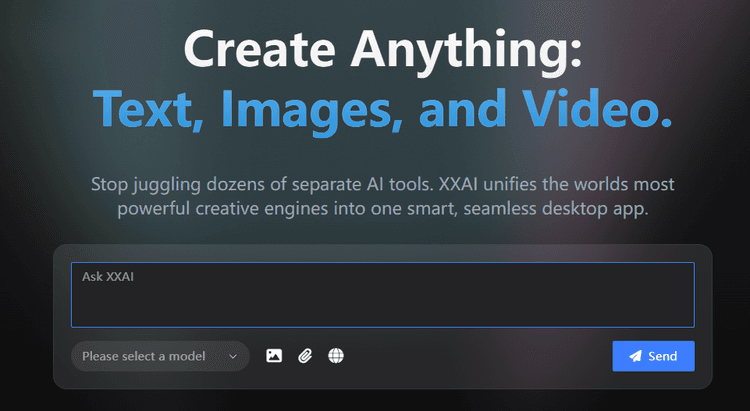The width and height of the screenshot is (750, 411).
Task: Click the word 'Images,' in the blue heading
Action: click(x=315, y=109)
